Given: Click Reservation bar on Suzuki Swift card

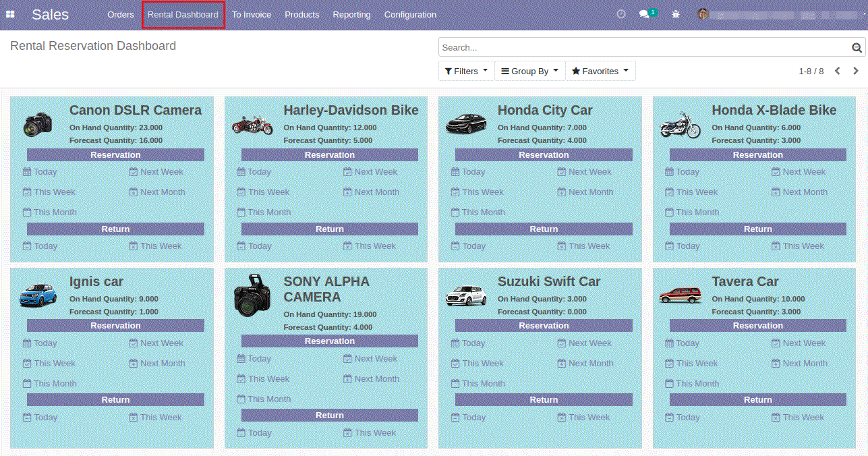Looking at the screenshot, I should coord(544,326).
